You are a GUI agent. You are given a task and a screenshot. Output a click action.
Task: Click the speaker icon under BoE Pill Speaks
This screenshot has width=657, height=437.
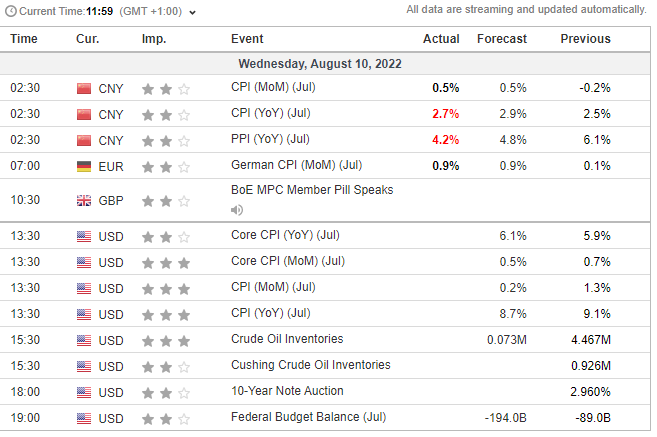pos(237,210)
